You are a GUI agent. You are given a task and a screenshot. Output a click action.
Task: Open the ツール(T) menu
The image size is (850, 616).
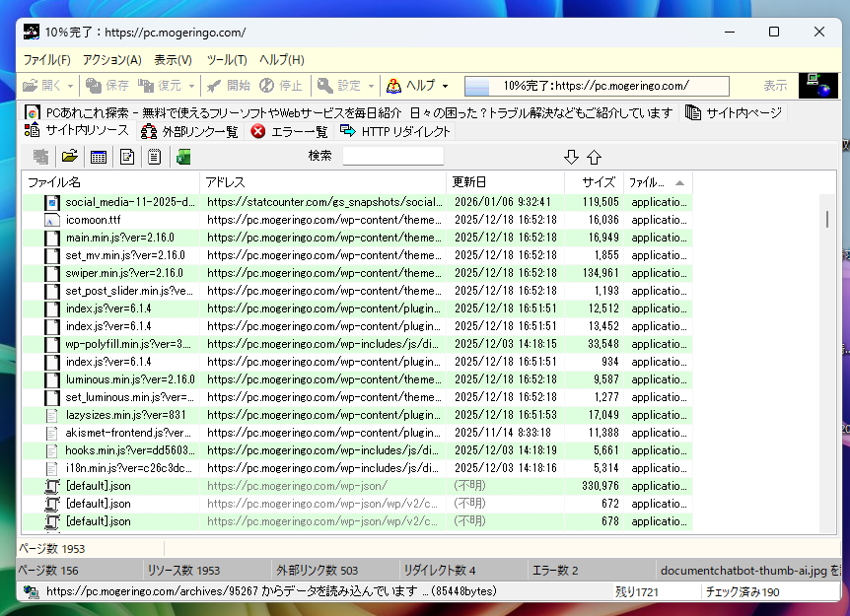[227, 60]
